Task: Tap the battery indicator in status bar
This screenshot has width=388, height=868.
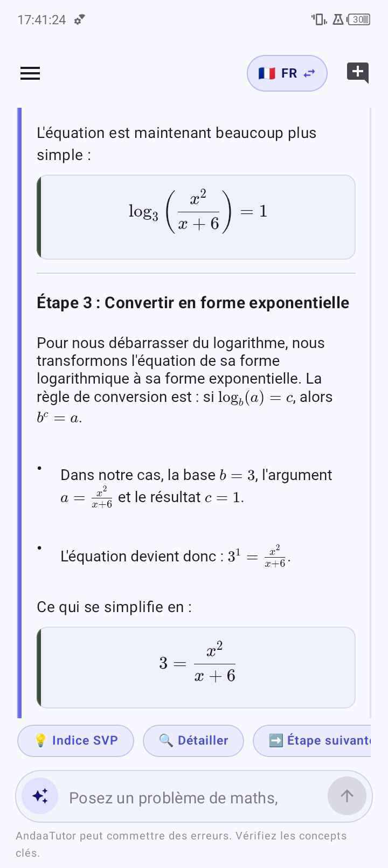Action: point(359,20)
